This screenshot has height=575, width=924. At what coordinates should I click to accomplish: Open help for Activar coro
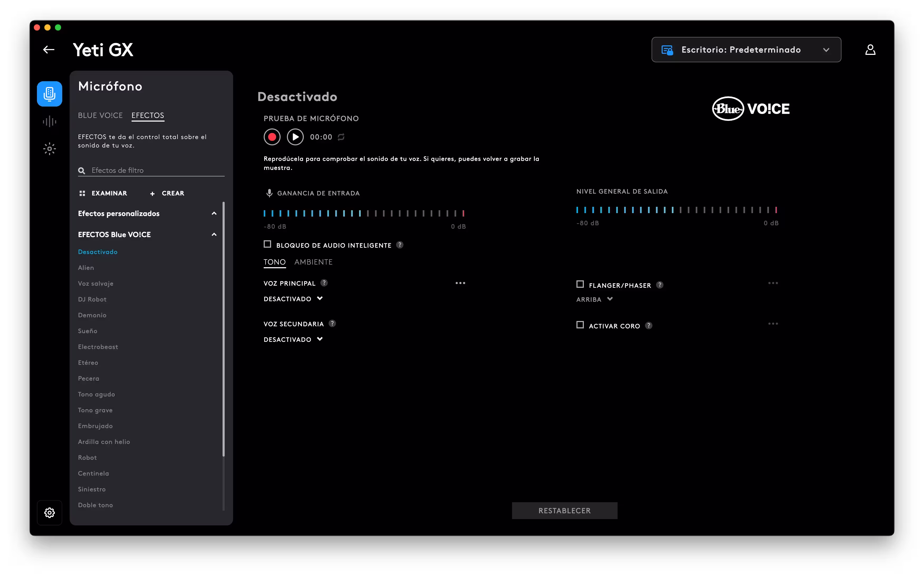648,325
